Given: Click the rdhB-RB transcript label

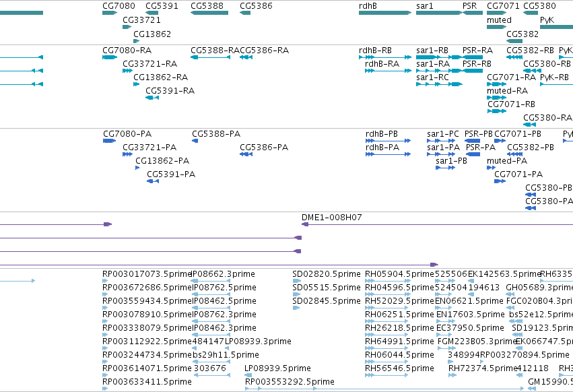Looking at the screenshot, I should [x=375, y=50].
